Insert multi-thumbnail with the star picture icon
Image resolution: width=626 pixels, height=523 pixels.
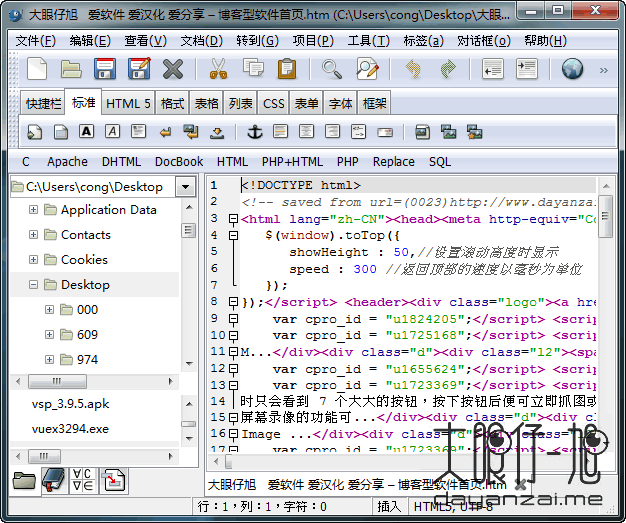point(475,132)
